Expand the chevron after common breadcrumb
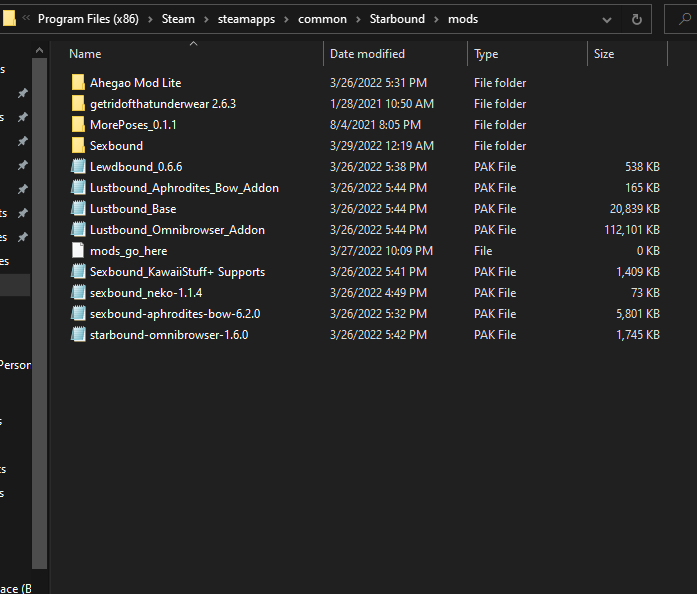Screen dimensions: 697x594 [358, 20]
